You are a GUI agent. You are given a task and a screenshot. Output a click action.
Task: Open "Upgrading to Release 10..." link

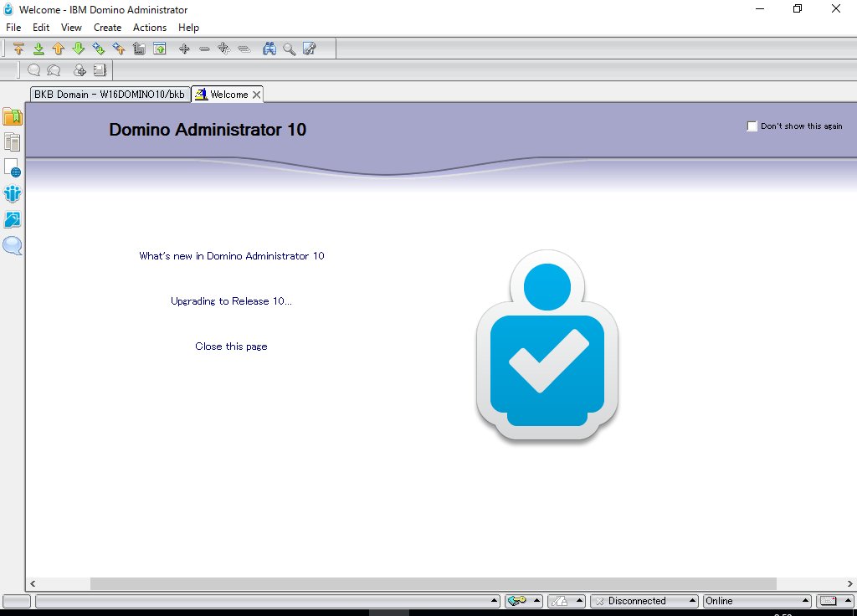[x=231, y=301]
